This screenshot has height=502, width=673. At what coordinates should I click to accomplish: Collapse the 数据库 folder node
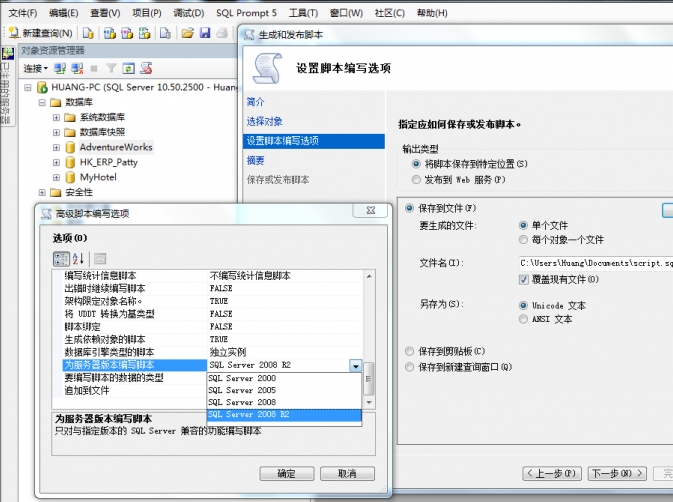42,103
